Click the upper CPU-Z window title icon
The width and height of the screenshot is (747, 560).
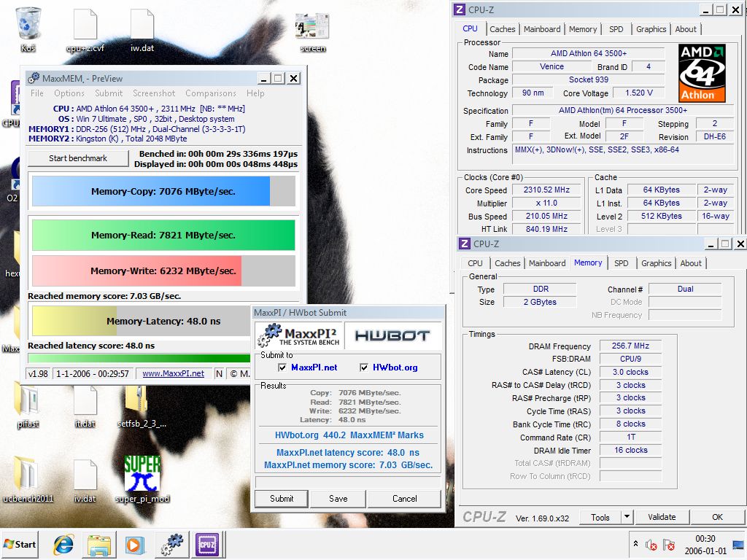pyautogui.click(x=460, y=9)
